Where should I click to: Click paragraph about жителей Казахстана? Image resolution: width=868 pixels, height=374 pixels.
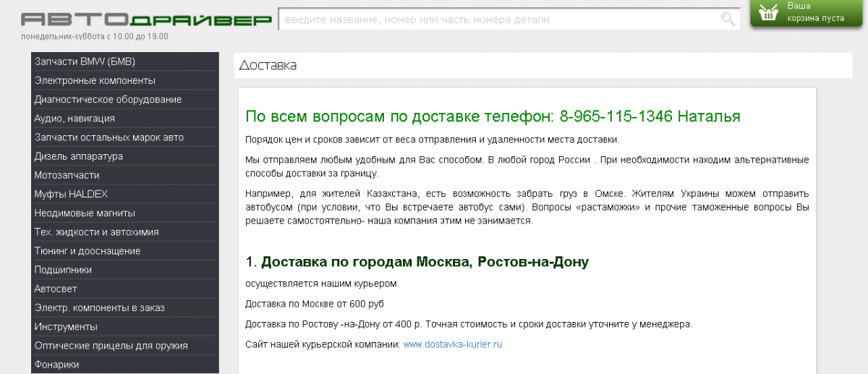[x=527, y=208]
